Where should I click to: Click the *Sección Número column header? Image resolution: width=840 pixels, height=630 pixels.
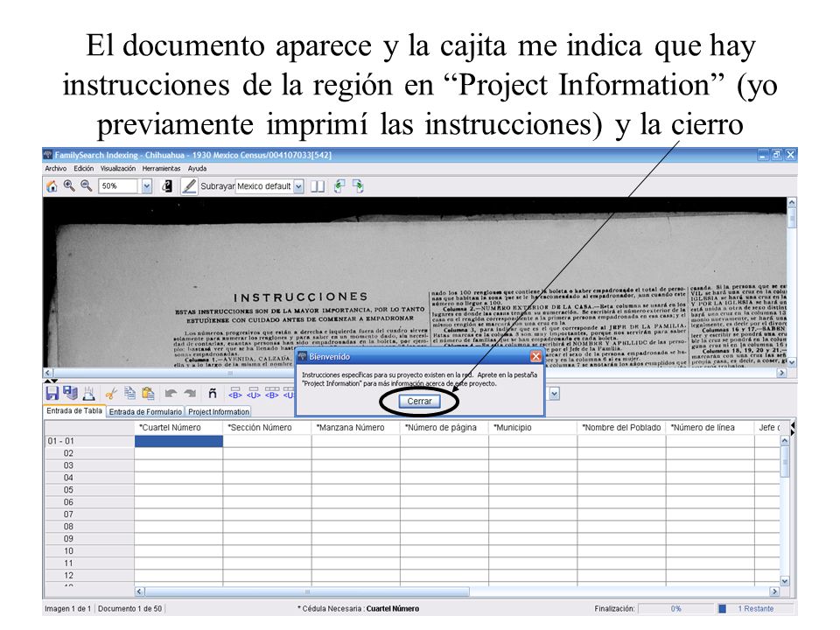click(268, 428)
